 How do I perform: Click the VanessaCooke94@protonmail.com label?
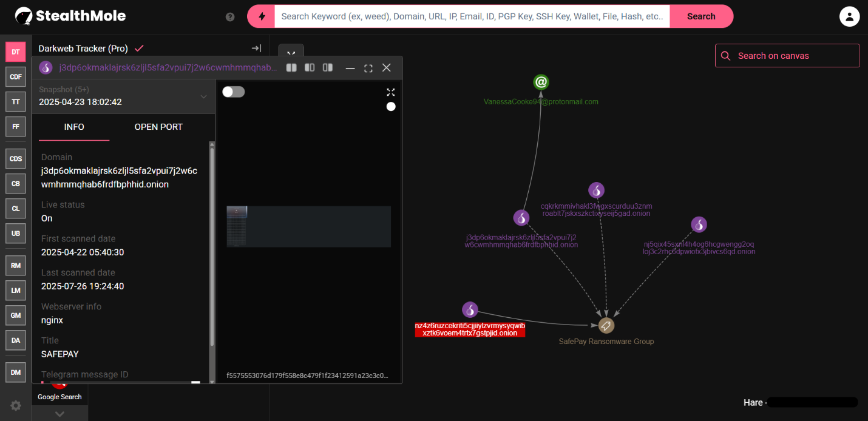pos(541,102)
